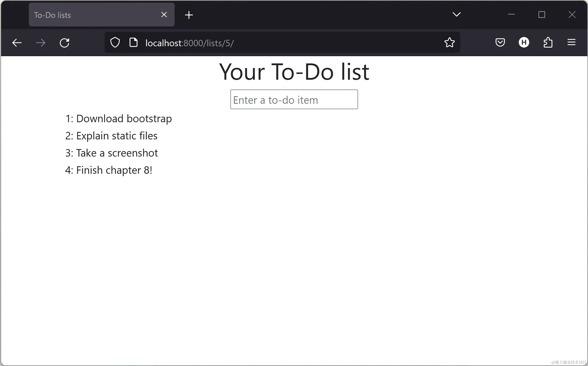Click the page site information icon
Screen dimensions: 588x366
click(x=134, y=43)
